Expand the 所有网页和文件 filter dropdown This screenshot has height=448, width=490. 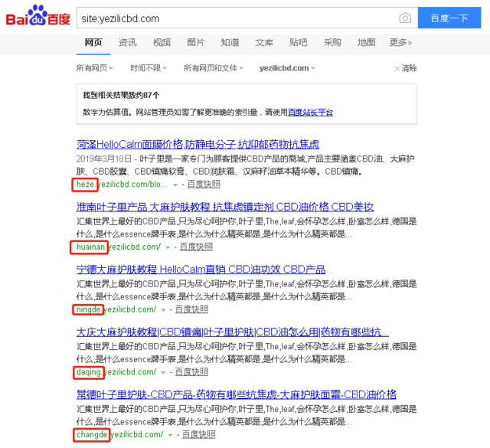tap(214, 68)
